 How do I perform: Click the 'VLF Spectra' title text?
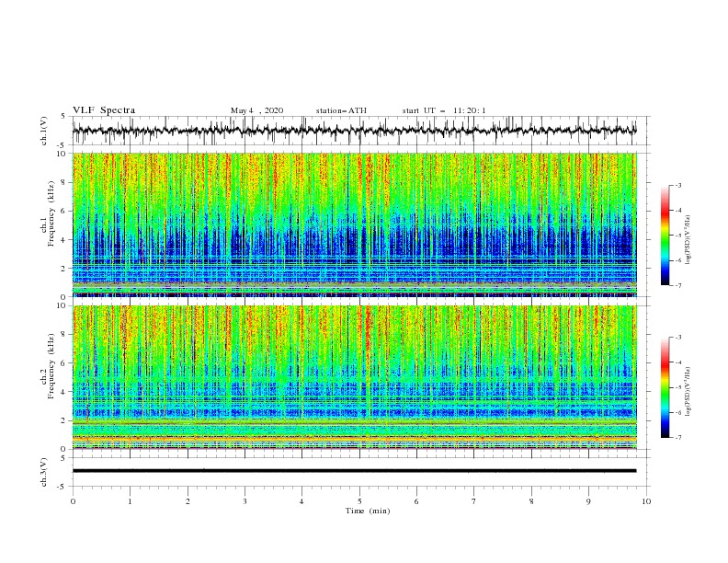(104, 110)
